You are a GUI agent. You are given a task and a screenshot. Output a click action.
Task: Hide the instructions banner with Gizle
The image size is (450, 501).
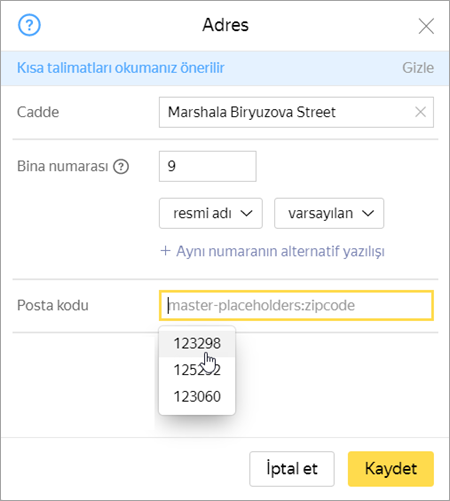coord(418,68)
